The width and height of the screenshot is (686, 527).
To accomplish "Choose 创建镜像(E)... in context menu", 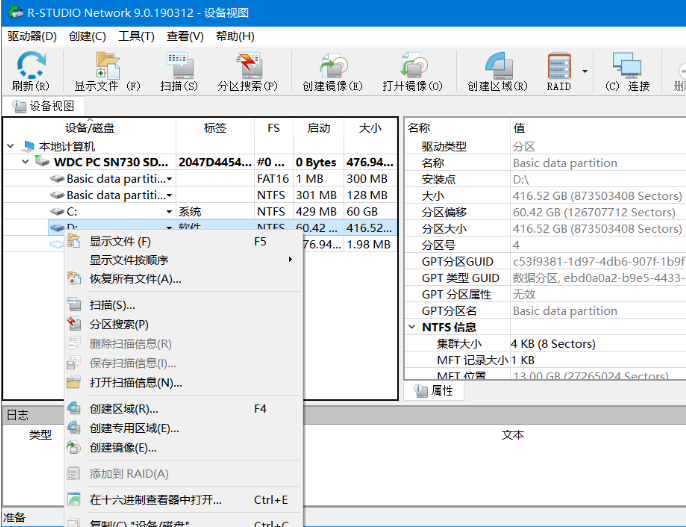I will coord(184,448).
